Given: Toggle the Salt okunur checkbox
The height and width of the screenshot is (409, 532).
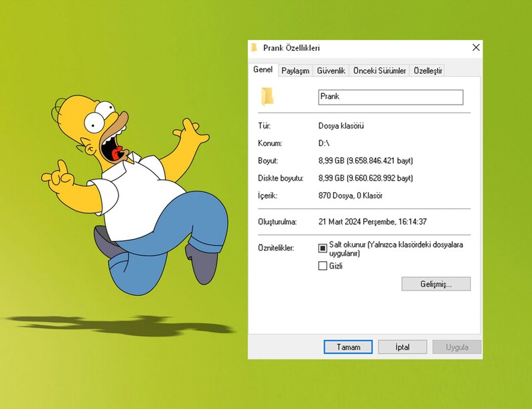Looking at the screenshot, I should [323, 248].
